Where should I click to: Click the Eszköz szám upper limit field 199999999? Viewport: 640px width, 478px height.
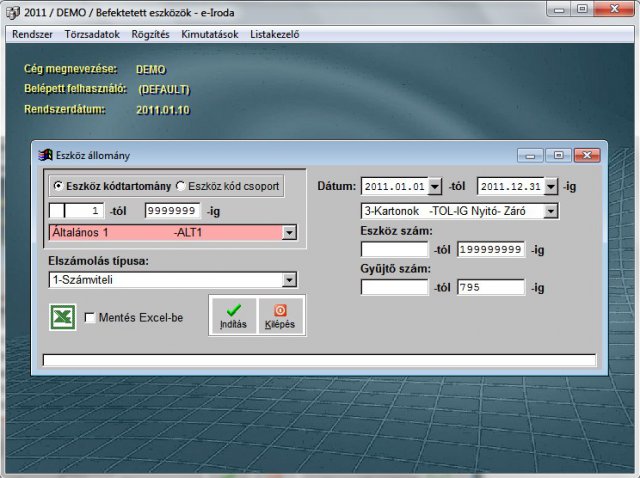pos(490,249)
